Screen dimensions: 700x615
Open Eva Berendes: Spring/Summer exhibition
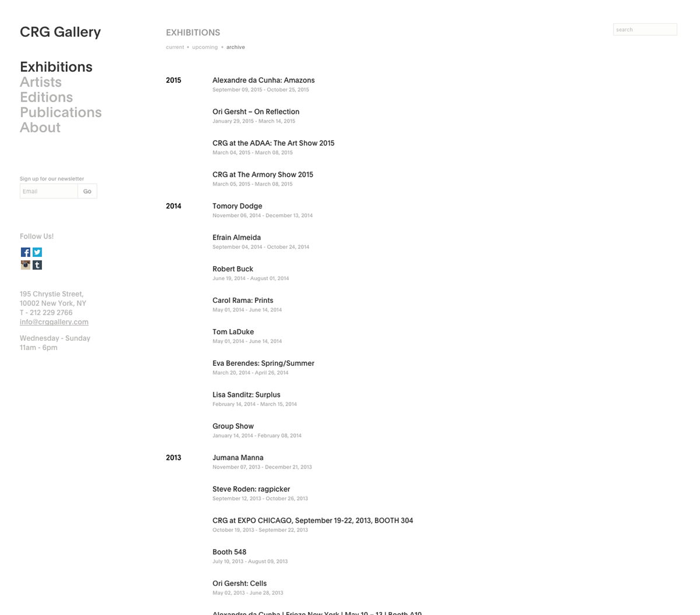[x=264, y=364]
